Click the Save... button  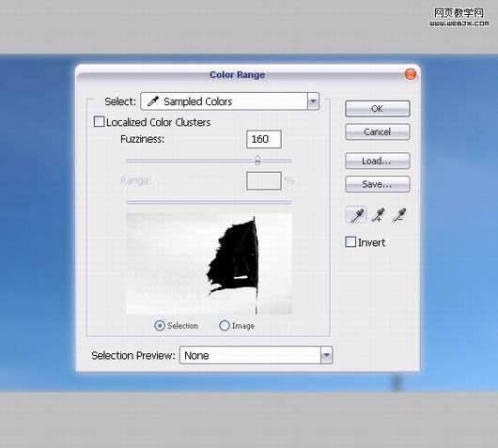(x=378, y=184)
